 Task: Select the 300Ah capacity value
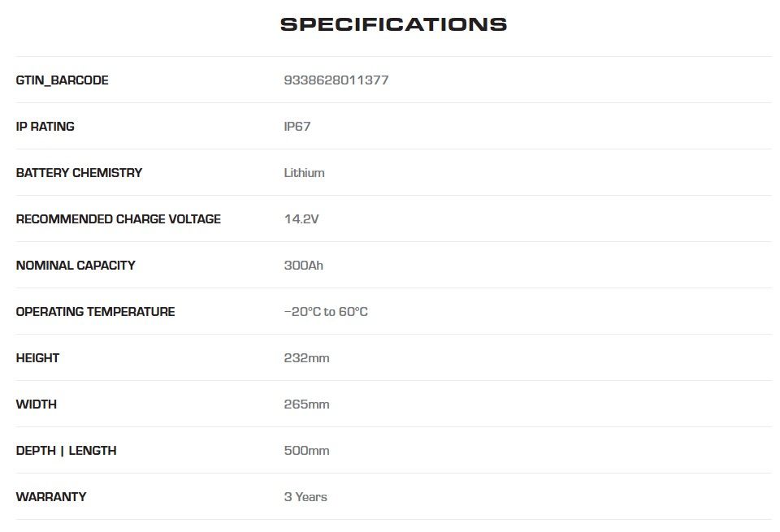(x=304, y=266)
